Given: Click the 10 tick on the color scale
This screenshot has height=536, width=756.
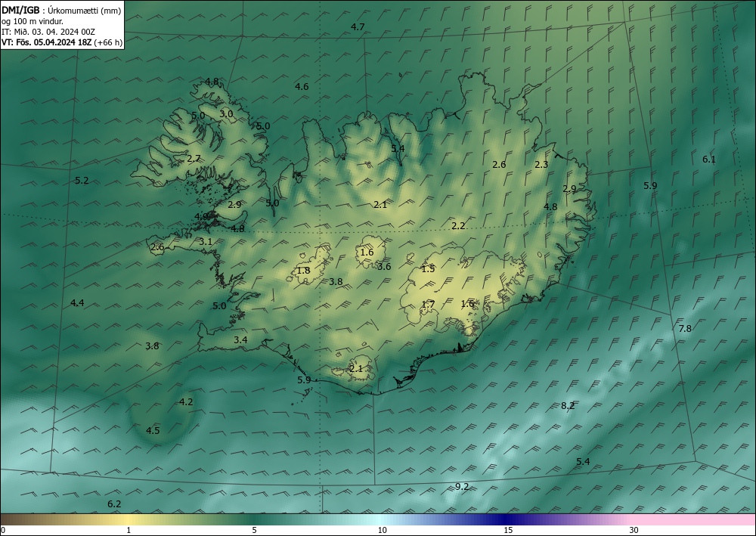Looking at the screenshot, I should click(x=383, y=531).
